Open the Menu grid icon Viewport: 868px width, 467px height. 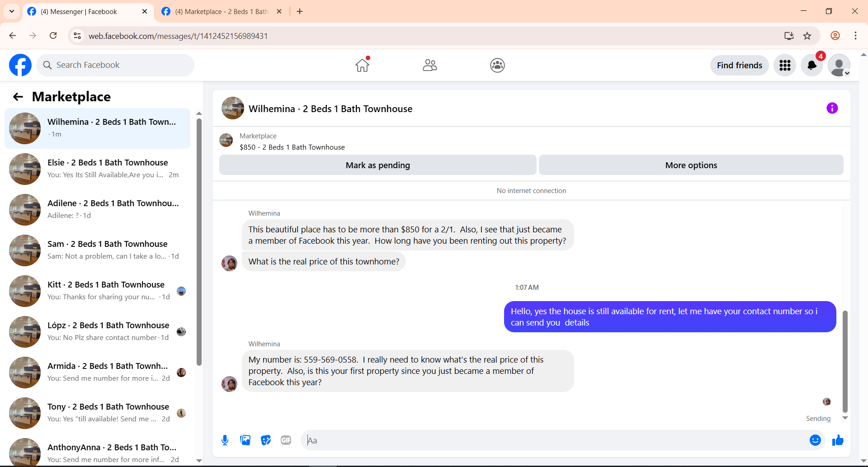(x=785, y=65)
